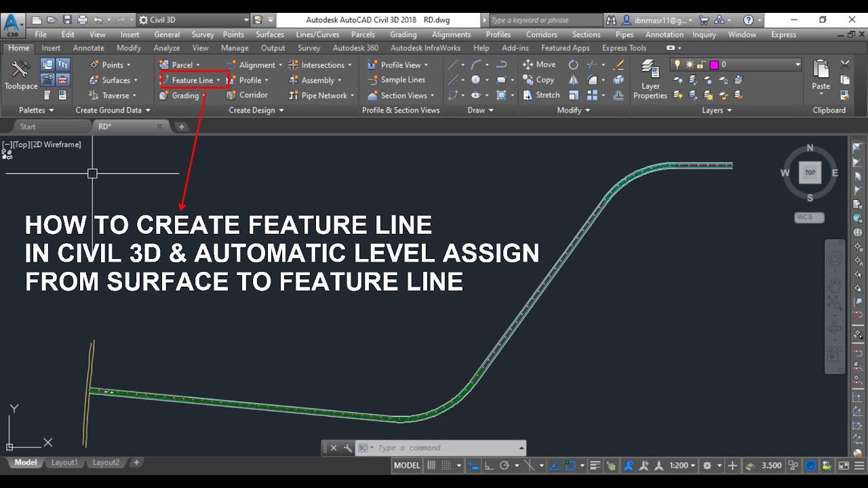Switch to the Analyze ribbon tab
The height and width of the screenshot is (488, 868).
[x=167, y=48]
